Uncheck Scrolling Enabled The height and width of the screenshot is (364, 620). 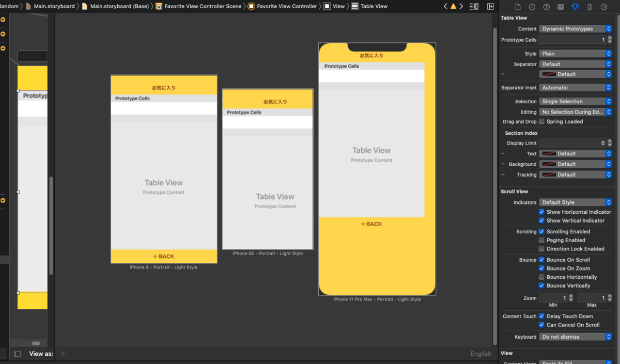[541, 232]
